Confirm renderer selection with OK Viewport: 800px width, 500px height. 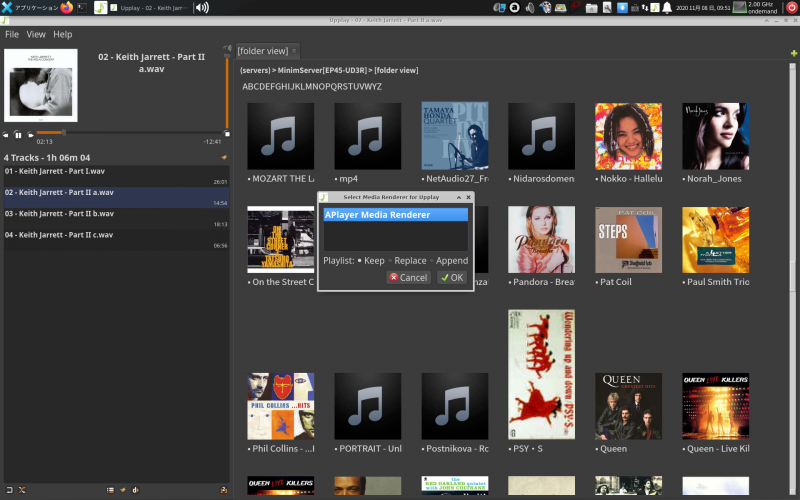point(452,278)
